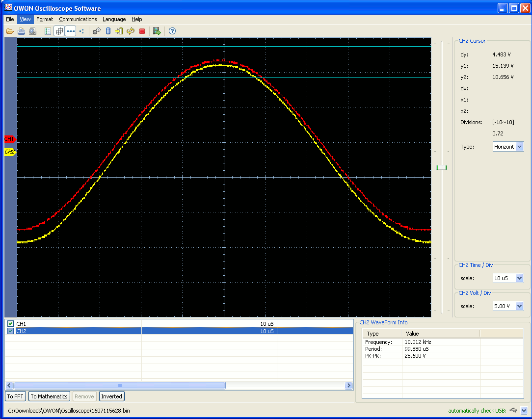Expand the USB check dropdown arrow

(524, 411)
